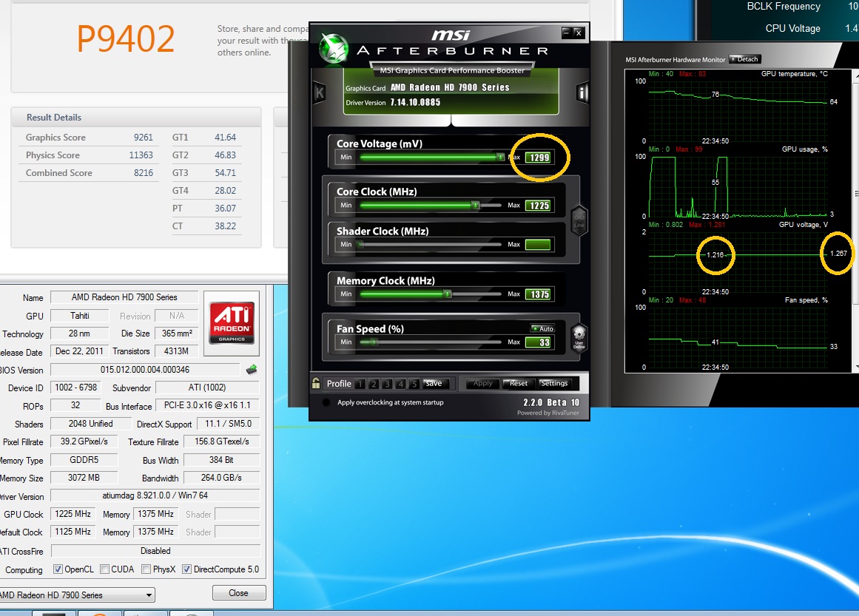Select Afterburner profile slot 1
859x616 pixels.
coord(360,384)
